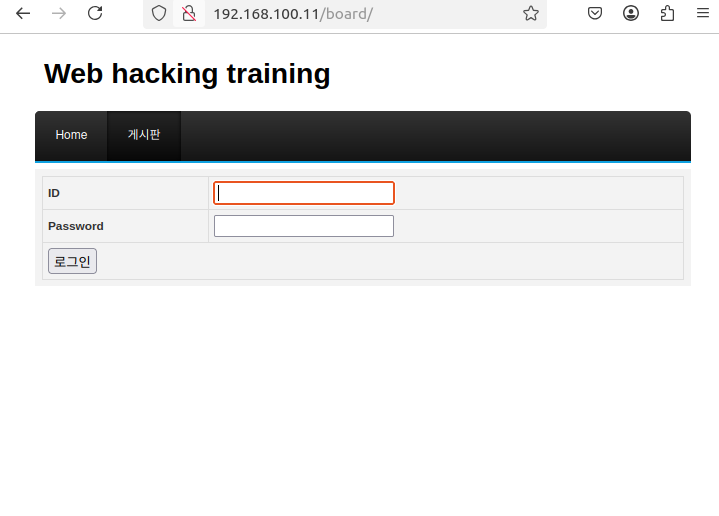
Task: Click the address bar URL text
Action: [293, 14]
